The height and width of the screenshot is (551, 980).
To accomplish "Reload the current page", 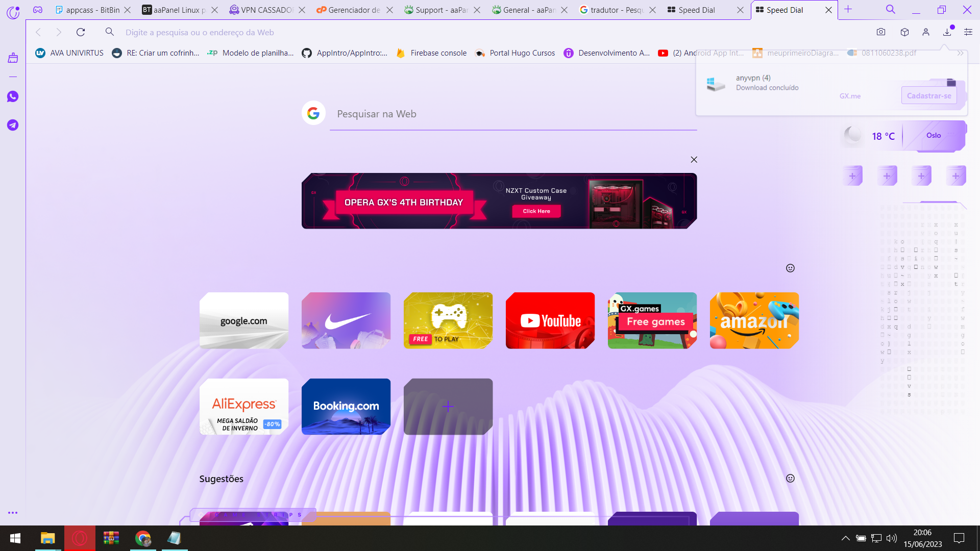I will (x=81, y=32).
